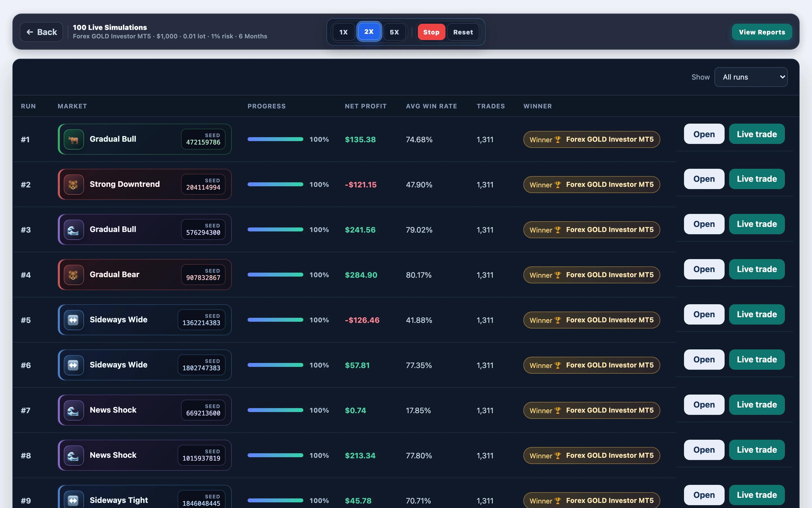Click seed badge 1362214383

click(201, 320)
